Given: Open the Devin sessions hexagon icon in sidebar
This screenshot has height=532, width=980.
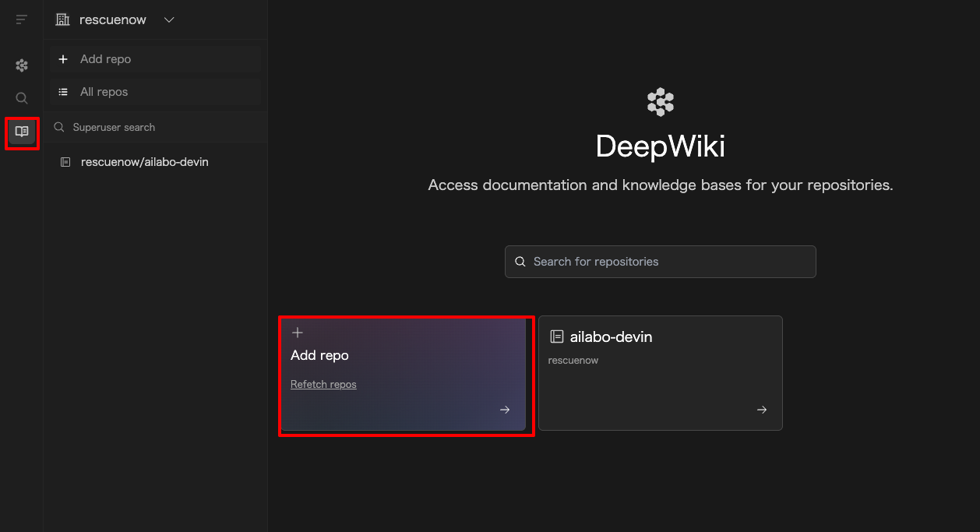Looking at the screenshot, I should point(22,65).
